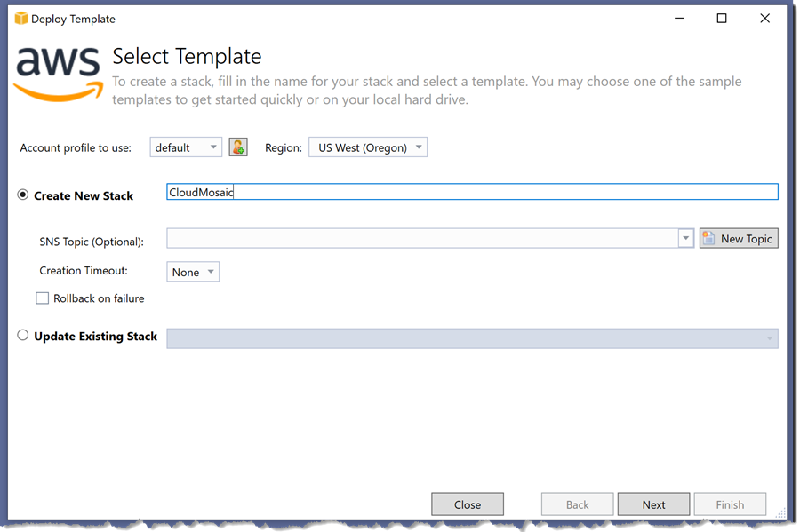Viewport: 800px width, 532px height.
Task: Click the add account profile icon
Action: tap(238, 147)
